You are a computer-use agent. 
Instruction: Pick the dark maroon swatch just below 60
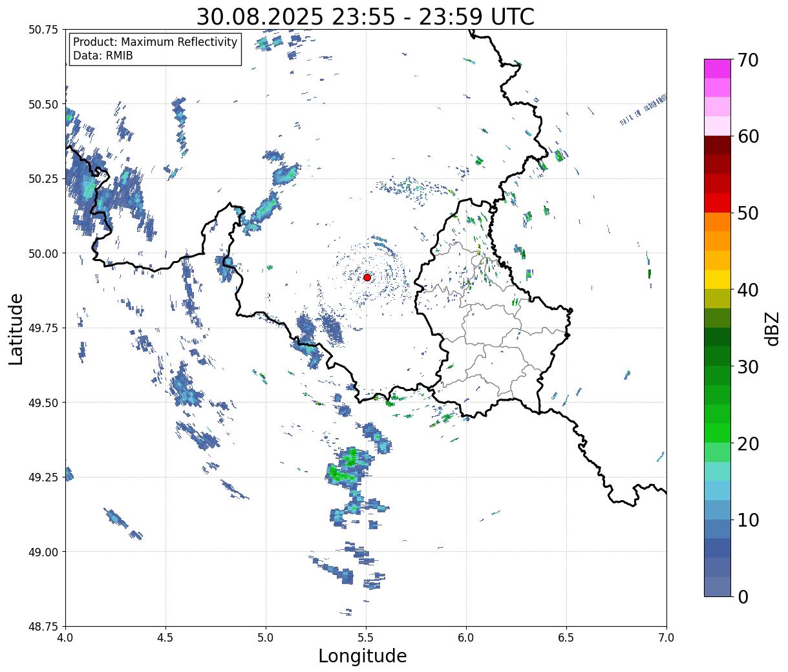718,145
